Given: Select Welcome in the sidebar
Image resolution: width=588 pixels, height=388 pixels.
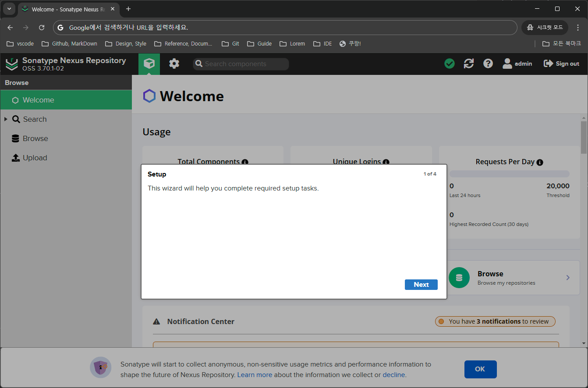Looking at the screenshot, I should [x=66, y=100].
